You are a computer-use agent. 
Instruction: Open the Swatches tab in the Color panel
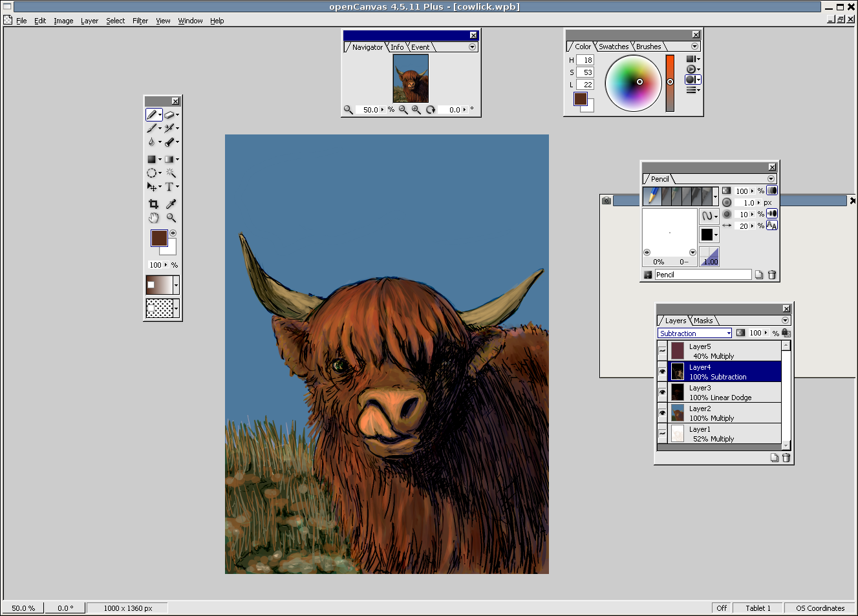click(612, 46)
